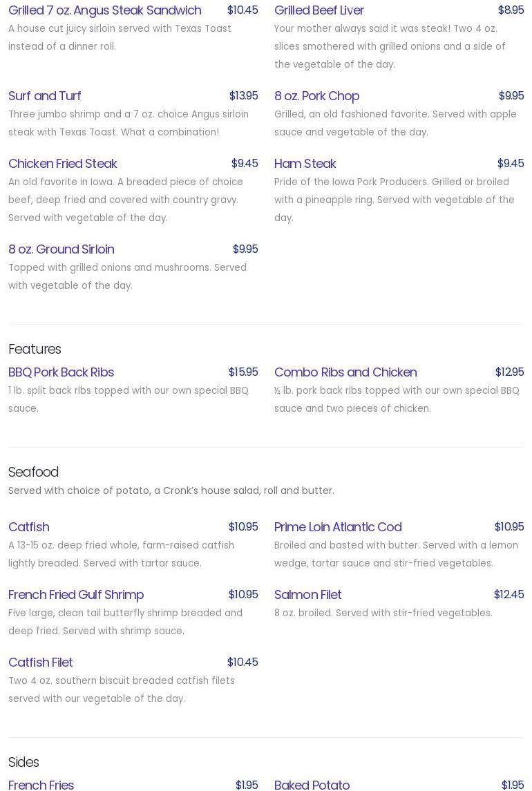
Task: Click the Sides section heading
Action: point(23,762)
